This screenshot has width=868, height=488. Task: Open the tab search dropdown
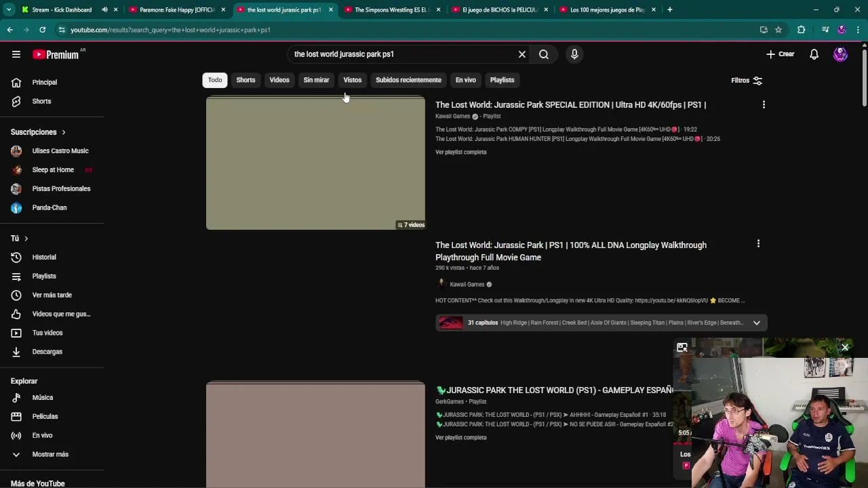pos(9,9)
